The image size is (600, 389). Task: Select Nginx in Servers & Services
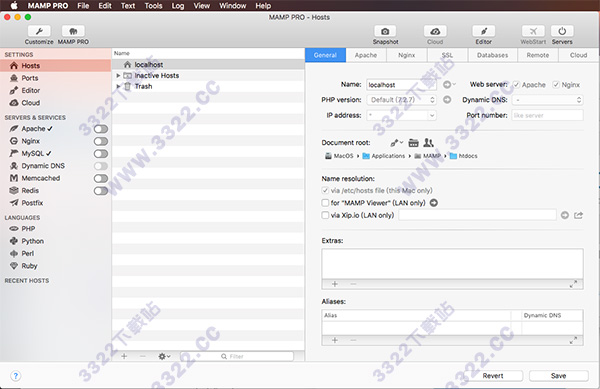pos(31,141)
